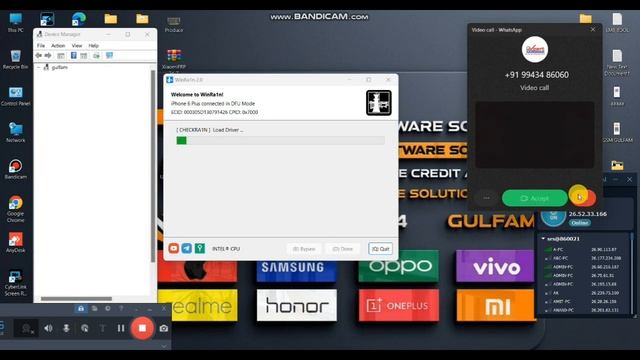
Task: Click Forward arrow in Device Manager toolbar
Action: (x=48, y=56)
